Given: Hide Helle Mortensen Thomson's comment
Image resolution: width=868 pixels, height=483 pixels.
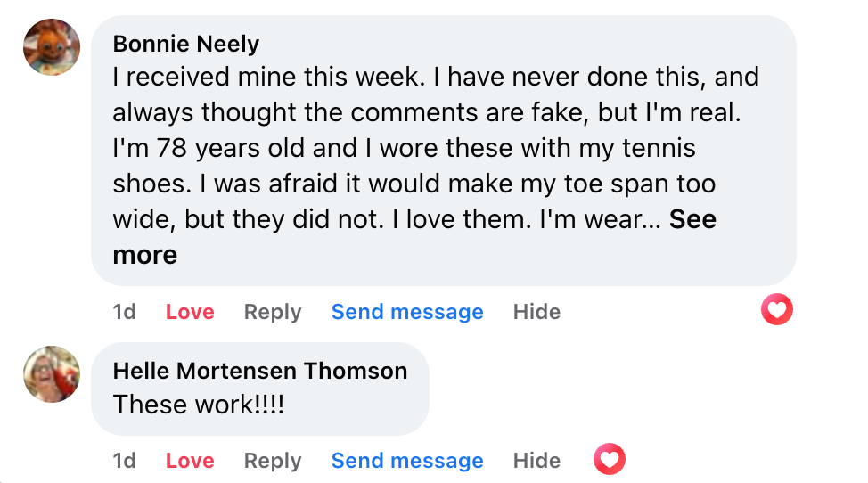Looking at the screenshot, I should click(536, 461).
